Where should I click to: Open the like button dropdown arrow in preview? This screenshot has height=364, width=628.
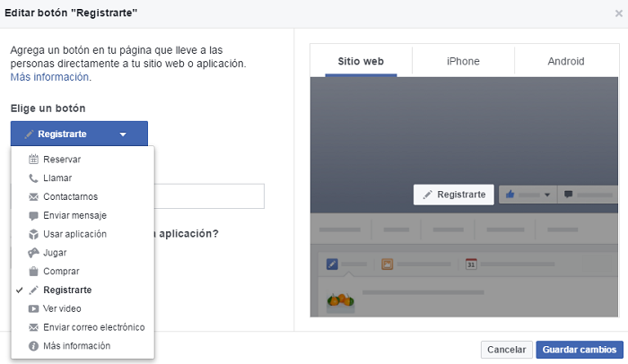coord(546,195)
